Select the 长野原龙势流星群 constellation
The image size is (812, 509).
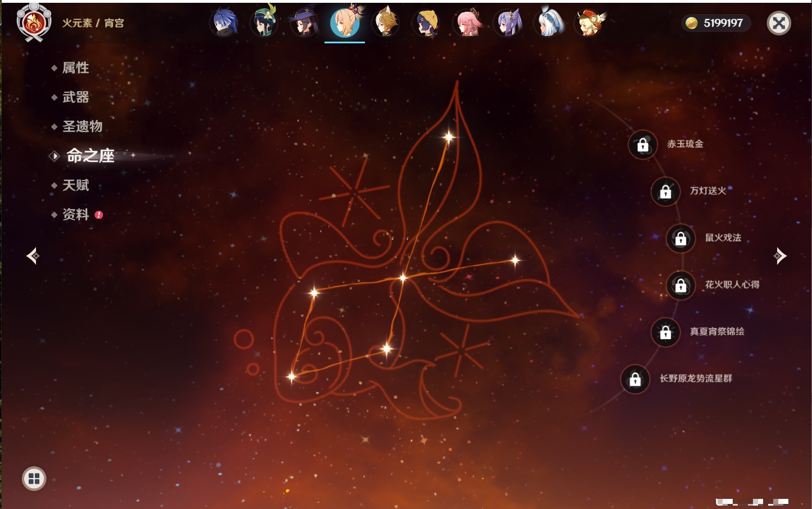click(x=635, y=379)
